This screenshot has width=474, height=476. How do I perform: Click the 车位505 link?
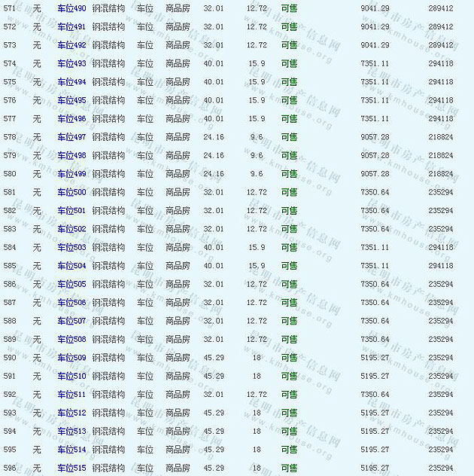(x=71, y=284)
